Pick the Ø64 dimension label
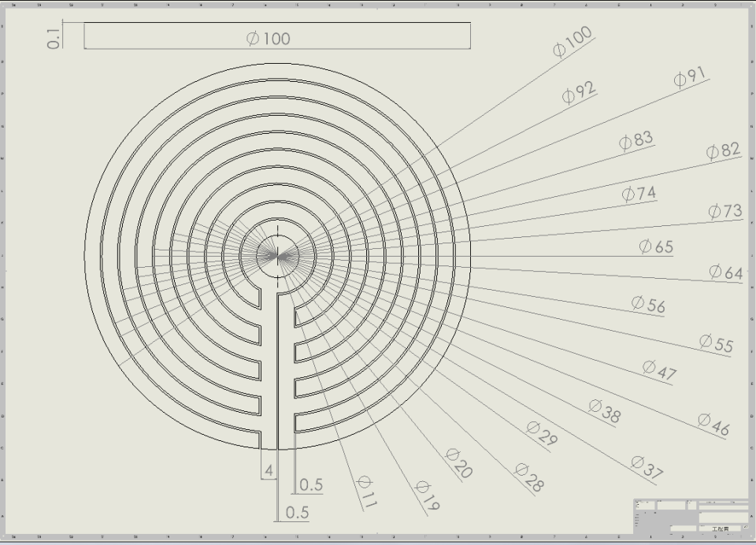 coord(725,272)
